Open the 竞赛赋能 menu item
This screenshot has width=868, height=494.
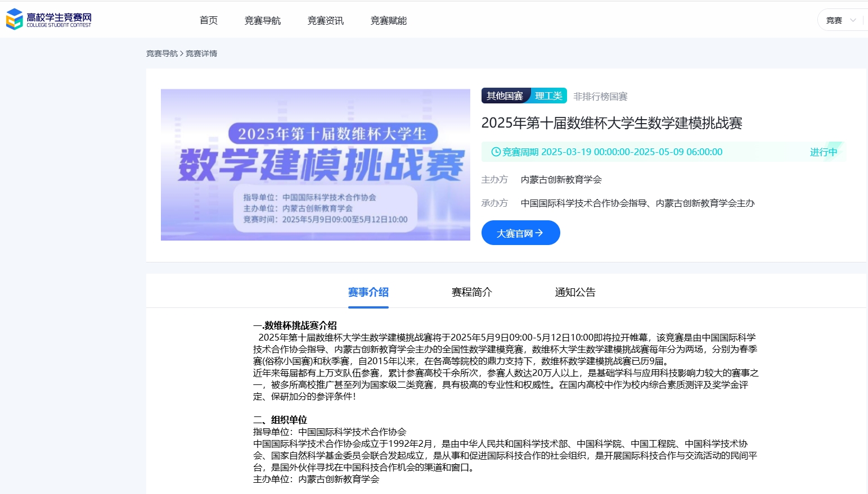tap(389, 21)
